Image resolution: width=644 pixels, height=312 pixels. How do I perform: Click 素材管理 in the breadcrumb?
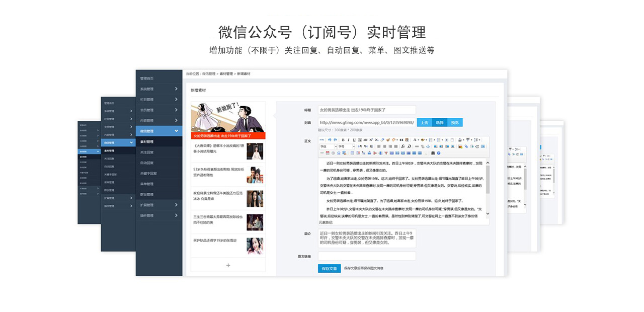click(226, 74)
